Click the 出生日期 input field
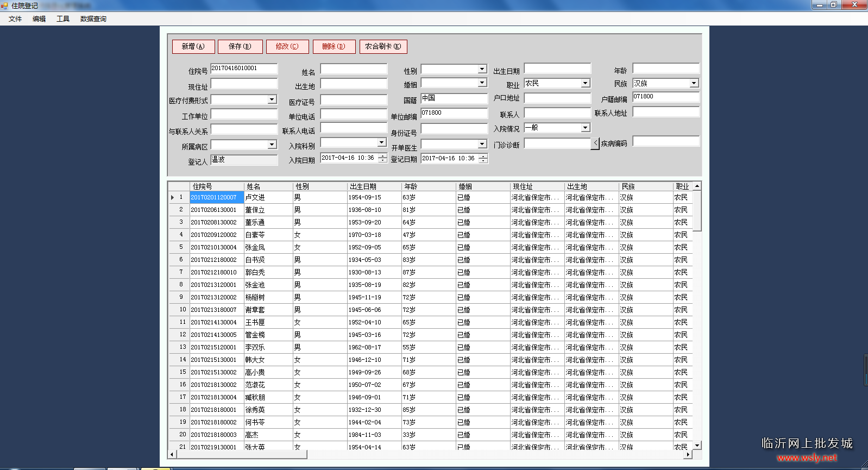Viewport: 868px width, 470px height. click(x=557, y=68)
